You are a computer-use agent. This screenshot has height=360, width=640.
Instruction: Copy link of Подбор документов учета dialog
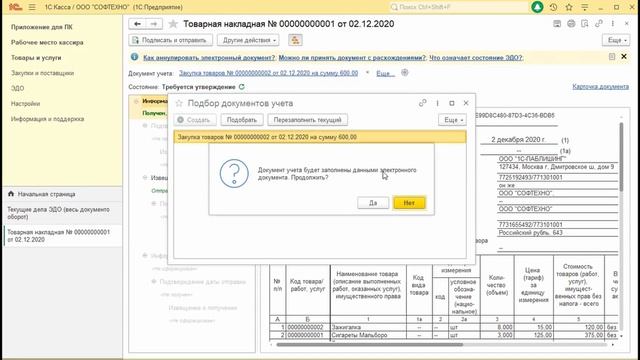[x=422, y=103]
